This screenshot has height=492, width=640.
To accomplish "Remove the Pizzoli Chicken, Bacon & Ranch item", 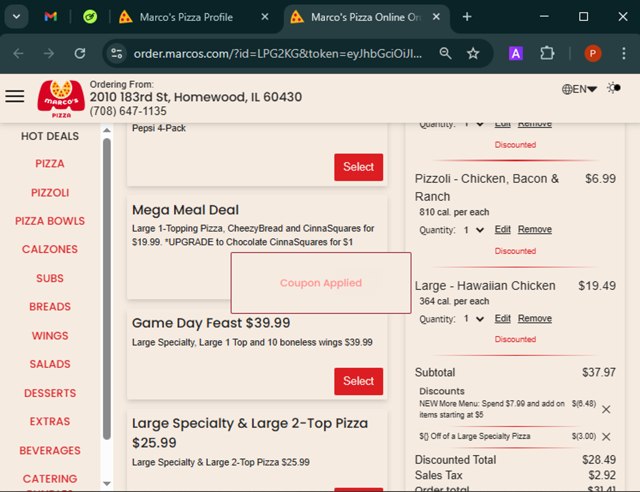I will coord(535,229).
